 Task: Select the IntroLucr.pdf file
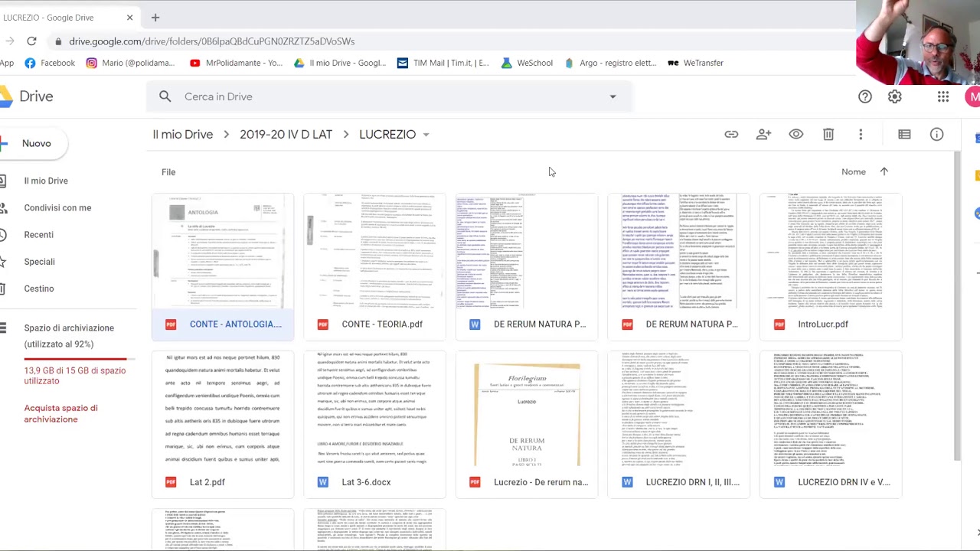(x=831, y=267)
